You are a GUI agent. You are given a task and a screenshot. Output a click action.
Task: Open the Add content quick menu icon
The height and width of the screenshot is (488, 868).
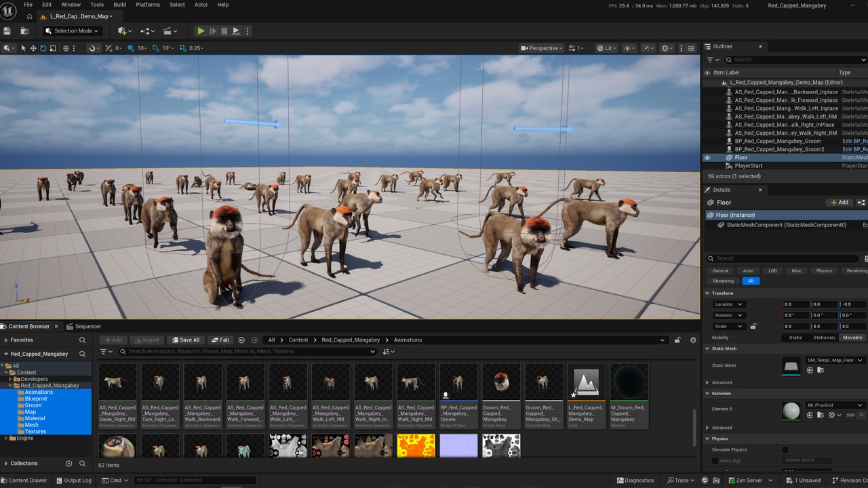124,30
